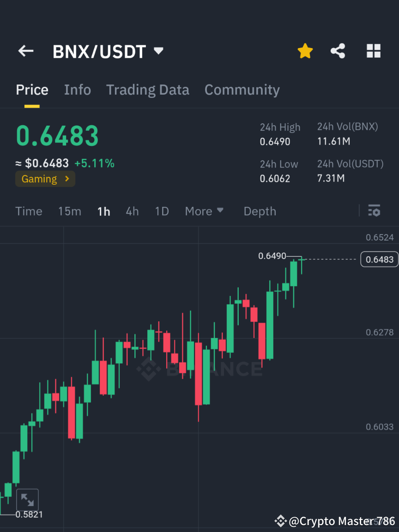The image size is (399, 532).
Task: Open the Info section
Action: (x=77, y=90)
